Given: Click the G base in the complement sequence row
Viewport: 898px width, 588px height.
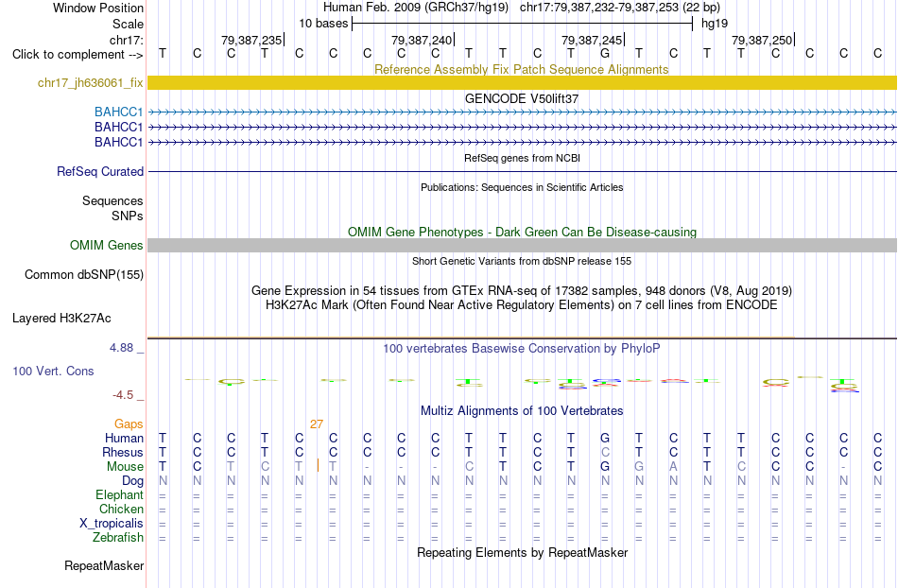Looking at the screenshot, I should 605,53.
